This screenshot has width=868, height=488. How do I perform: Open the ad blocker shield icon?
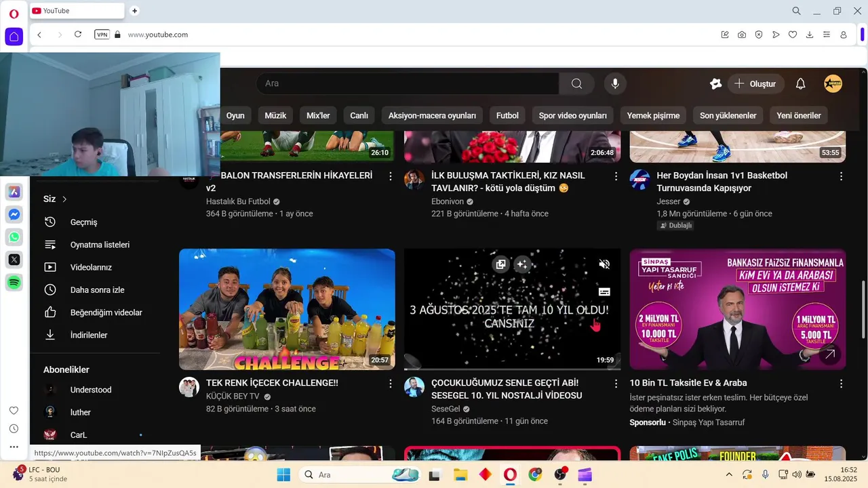(759, 35)
